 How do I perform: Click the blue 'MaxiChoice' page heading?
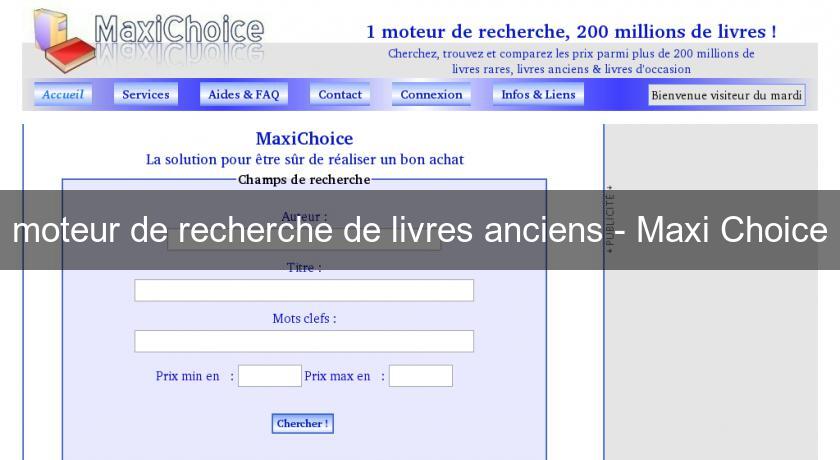(304, 139)
